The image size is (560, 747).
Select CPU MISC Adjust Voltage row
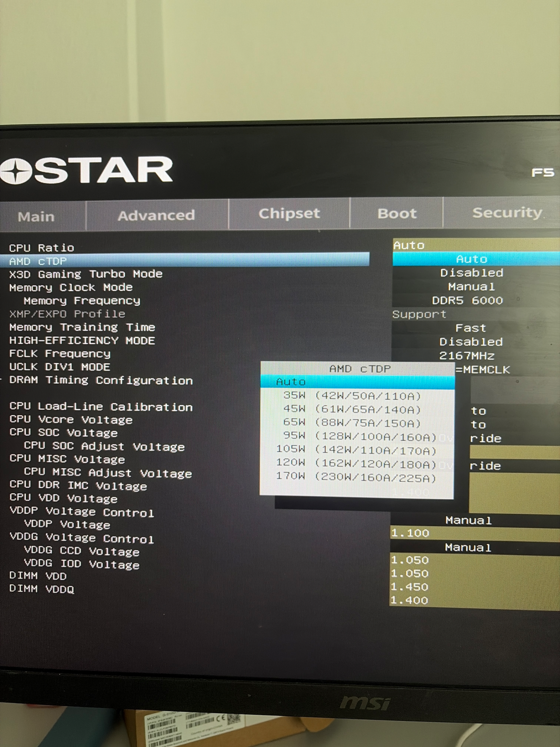click(x=108, y=473)
